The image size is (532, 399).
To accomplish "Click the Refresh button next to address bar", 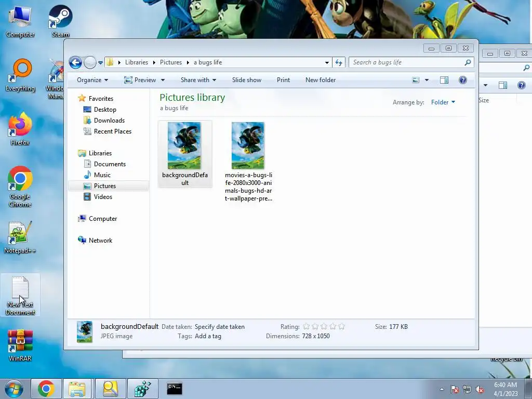I will point(339,62).
